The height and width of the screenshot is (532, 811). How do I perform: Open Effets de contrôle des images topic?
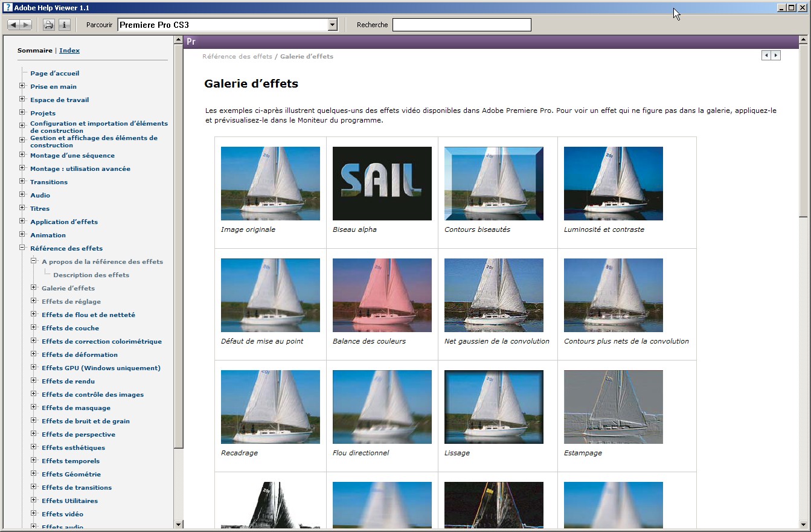click(x=92, y=395)
